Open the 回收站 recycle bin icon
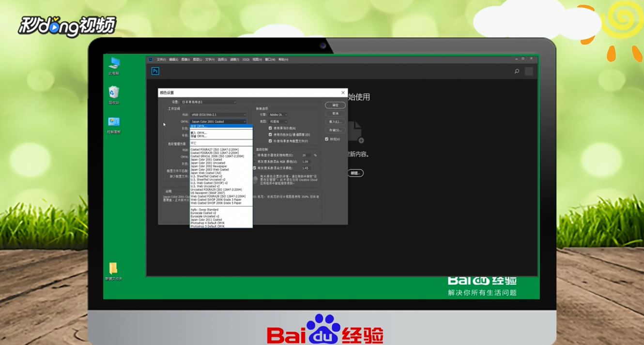This screenshot has width=644, height=345. [x=114, y=95]
